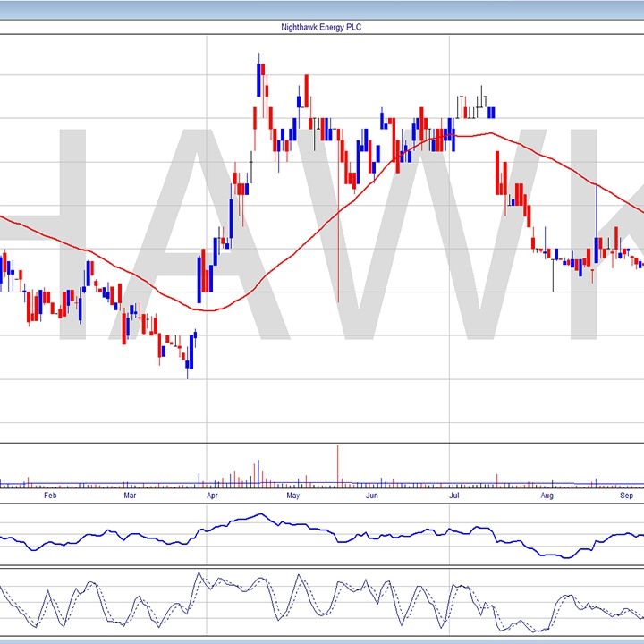Select the Aug label on date axis
Screen dimensions: 644x644
(547, 495)
